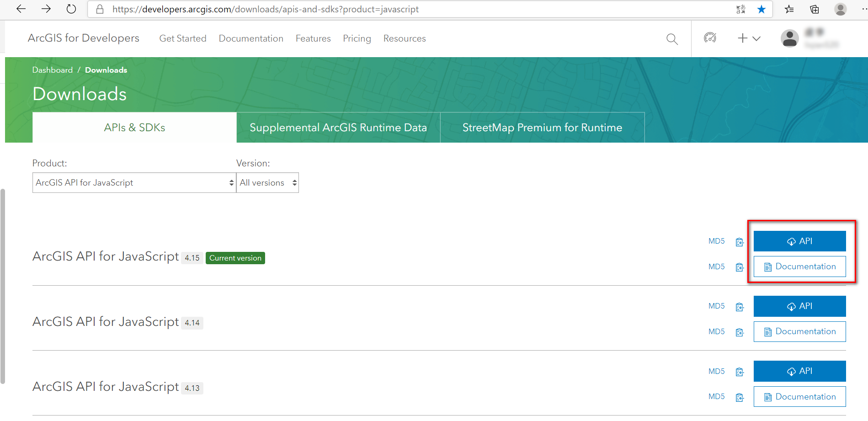
Task: Download the 4.14 Documentation
Action: (800, 331)
